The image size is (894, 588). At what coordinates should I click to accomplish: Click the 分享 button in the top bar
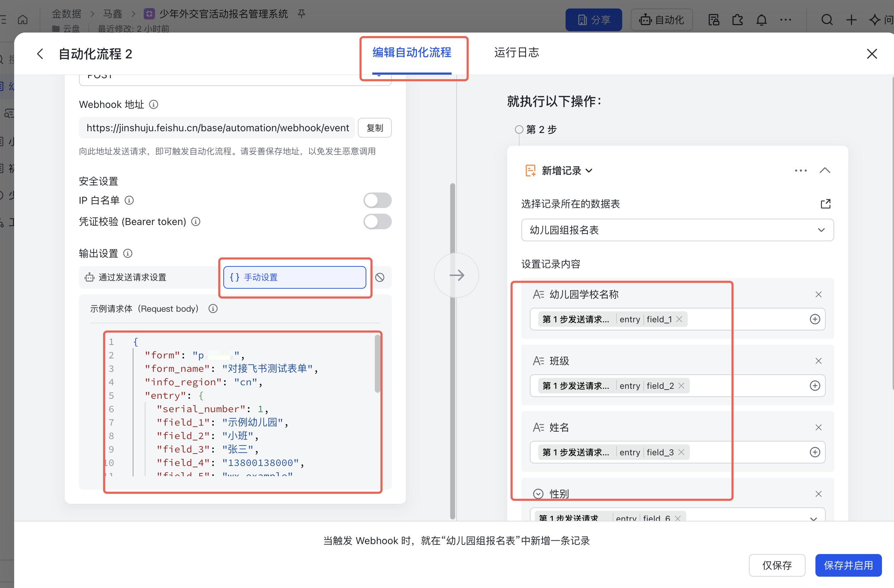pyautogui.click(x=594, y=20)
